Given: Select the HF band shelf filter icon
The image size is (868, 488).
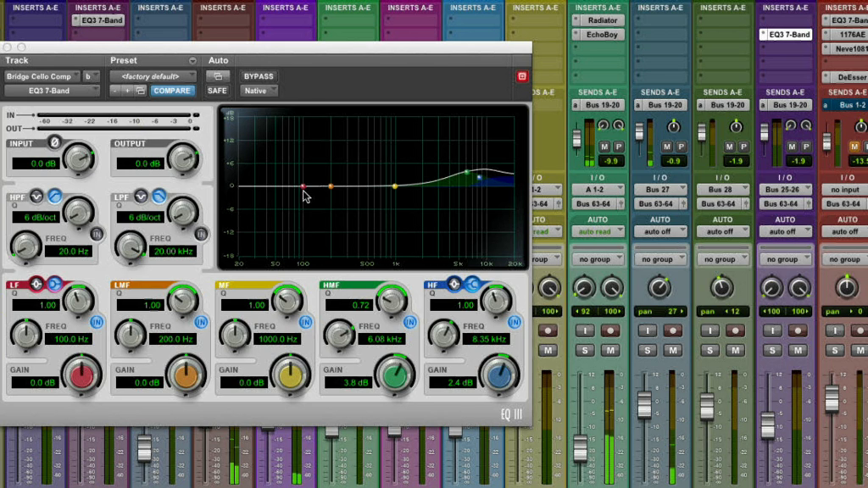Looking at the screenshot, I should pyautogui.click(x=471, y=283).
